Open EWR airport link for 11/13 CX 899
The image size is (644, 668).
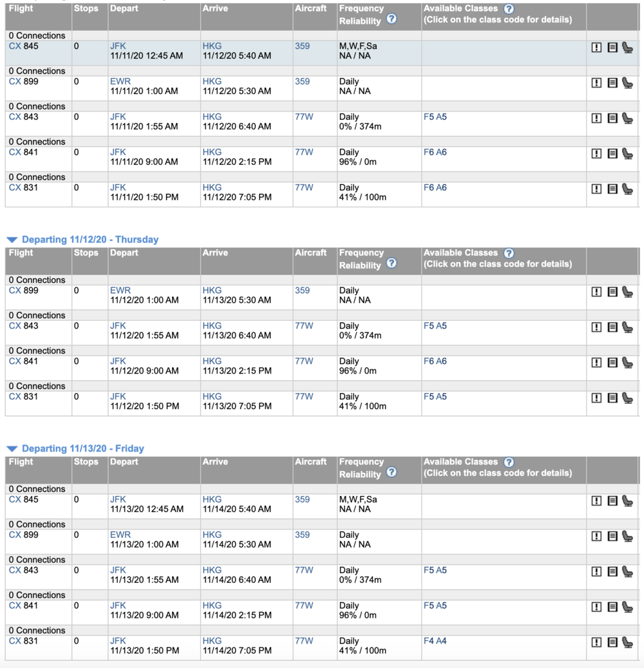(x=120, y=535)
